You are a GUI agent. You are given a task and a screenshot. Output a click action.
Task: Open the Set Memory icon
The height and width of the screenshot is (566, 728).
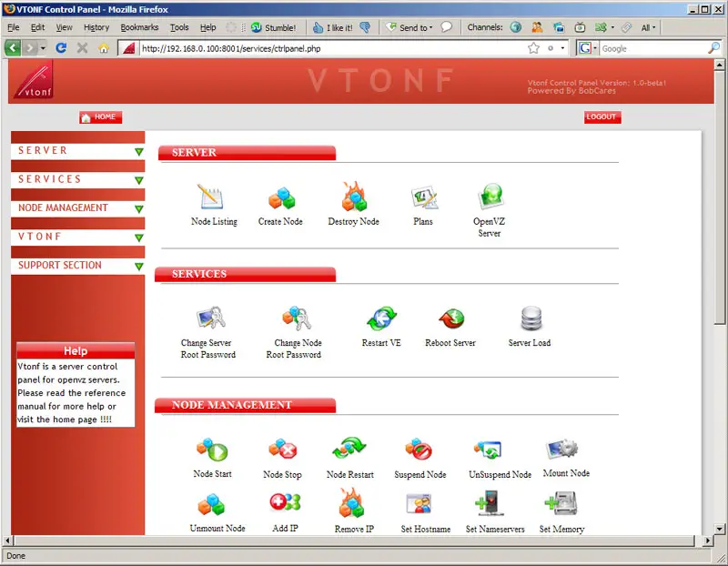tap(561, 504)
